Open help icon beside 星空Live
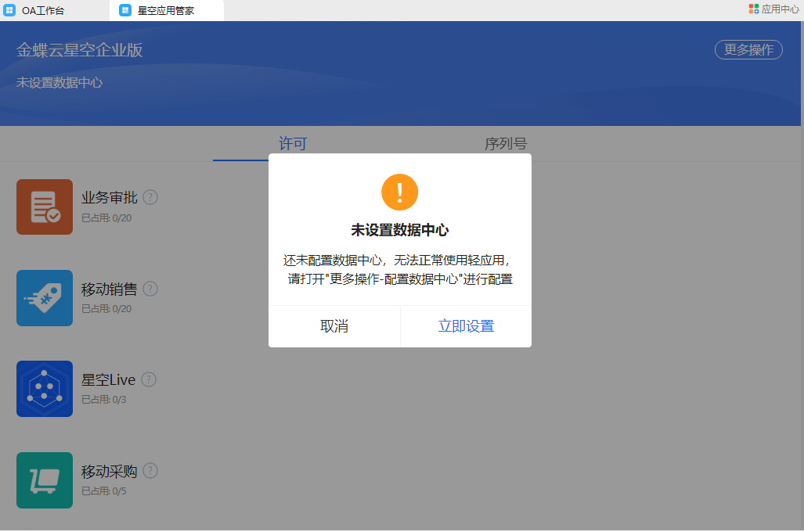The image size is (804, 532). point(149,379)
